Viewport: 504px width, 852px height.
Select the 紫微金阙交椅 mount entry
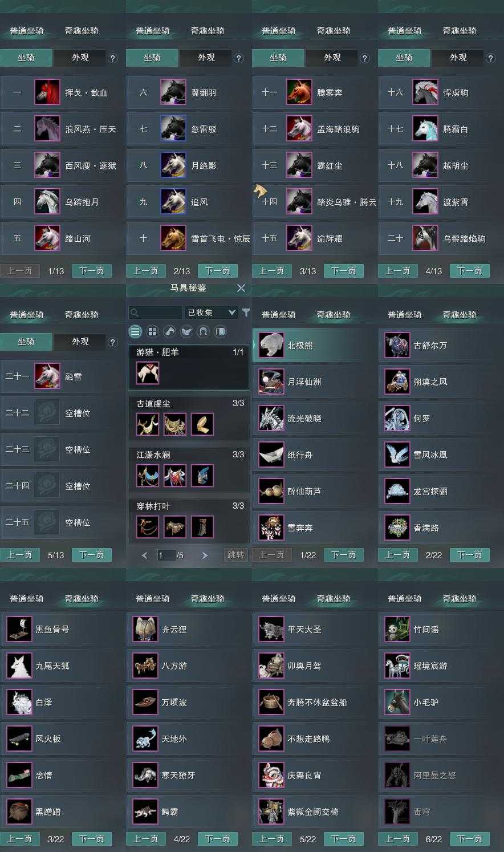click(315, 812)
